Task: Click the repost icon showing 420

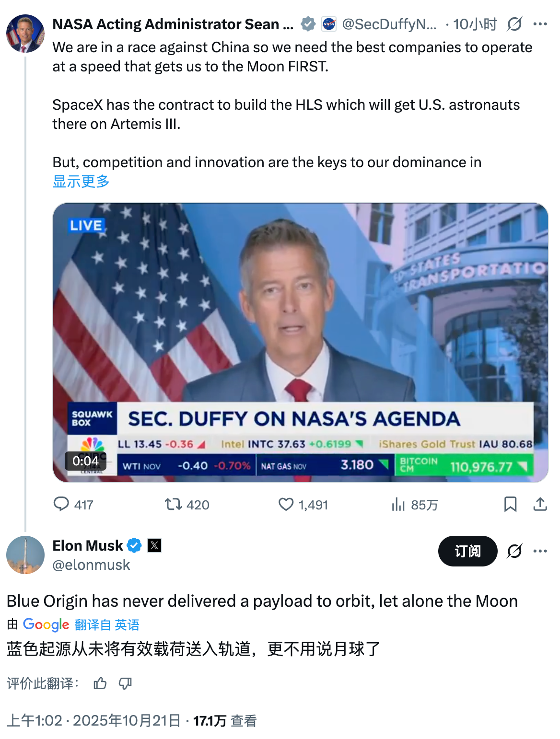Action: coord(173,504)
